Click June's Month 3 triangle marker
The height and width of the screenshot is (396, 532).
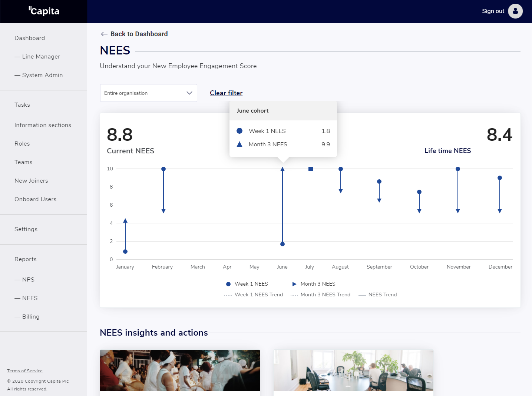coord(282,169)
